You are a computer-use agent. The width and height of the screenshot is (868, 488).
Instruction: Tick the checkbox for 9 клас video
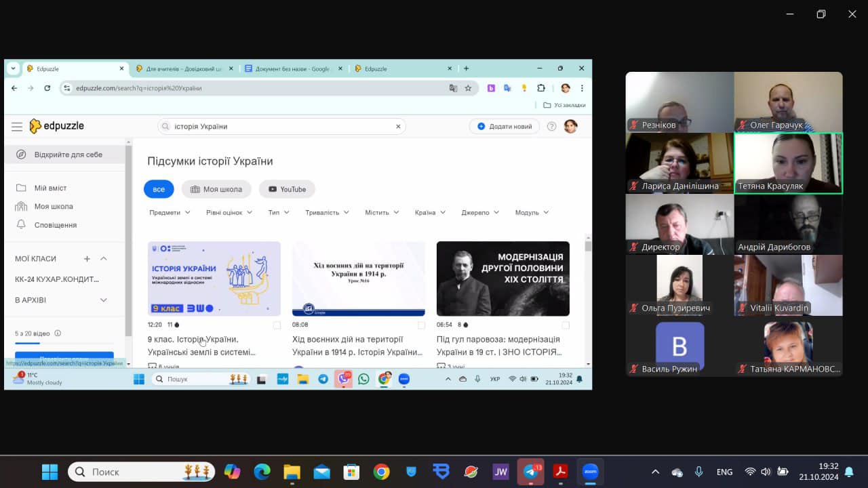coord(276,325)
